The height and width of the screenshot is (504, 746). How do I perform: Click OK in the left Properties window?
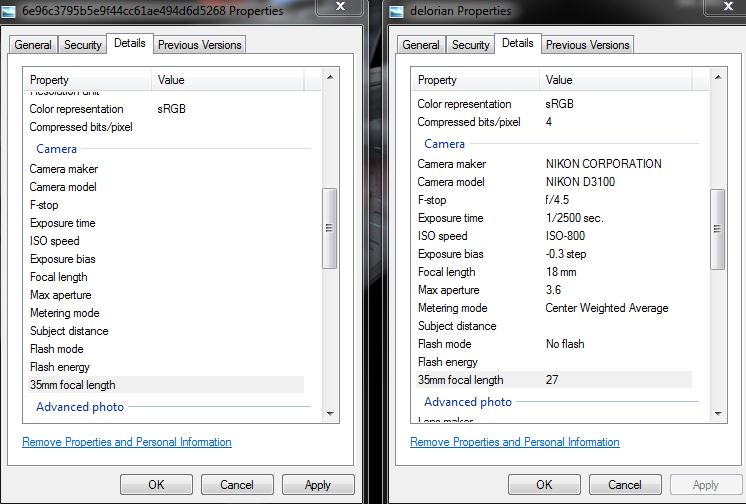pos(156,484)
